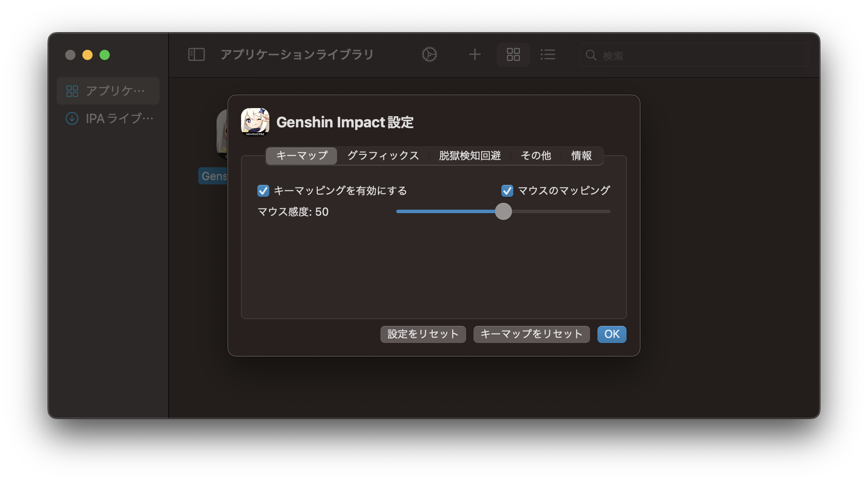Viewport: 868px width, 482px height.
Task: Click the search magnifier icon
Action: coord(591,55)
